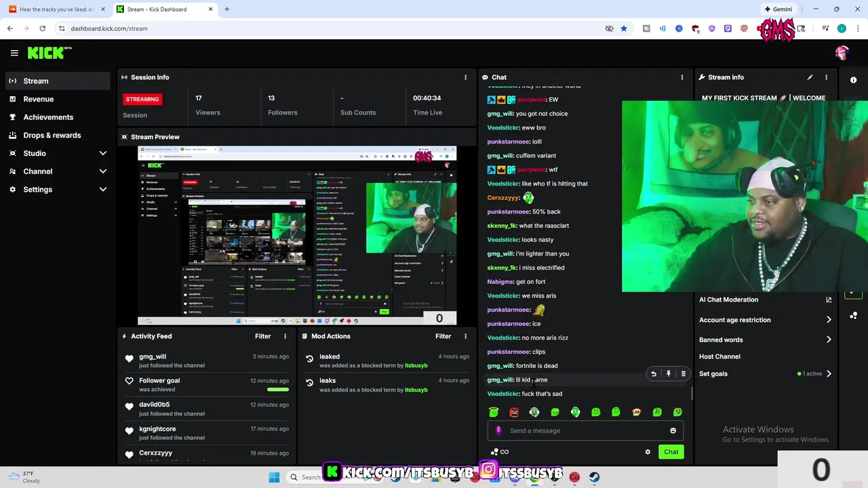Pin the highlighted 'lil kid game' message
868x488 pixels.
coord(668,373)
